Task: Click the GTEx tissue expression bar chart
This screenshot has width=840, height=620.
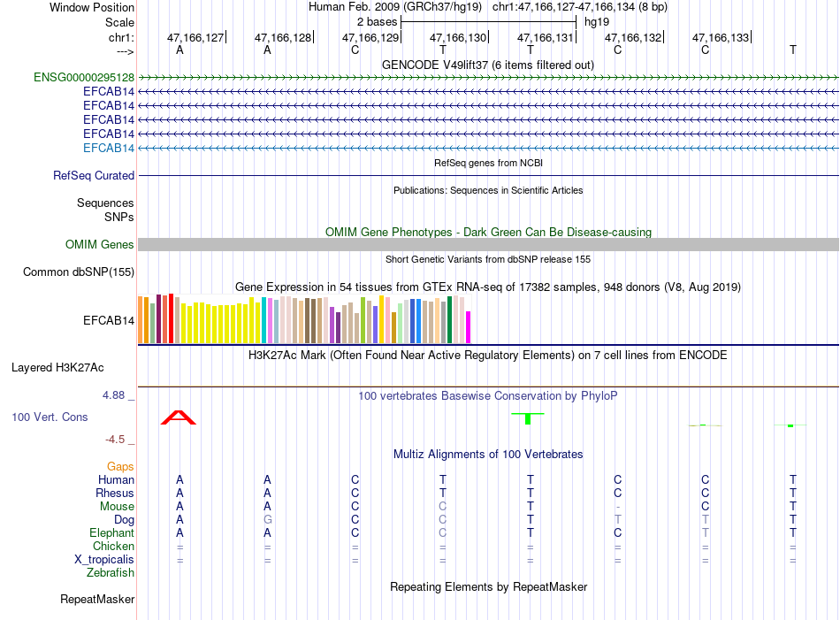Action: pos(304,318)
